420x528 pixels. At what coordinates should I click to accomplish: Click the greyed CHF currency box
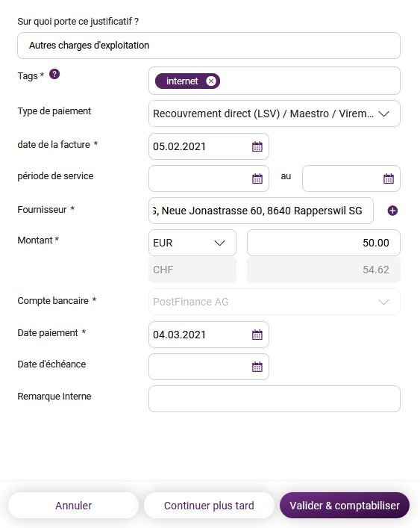coord(192,270)
